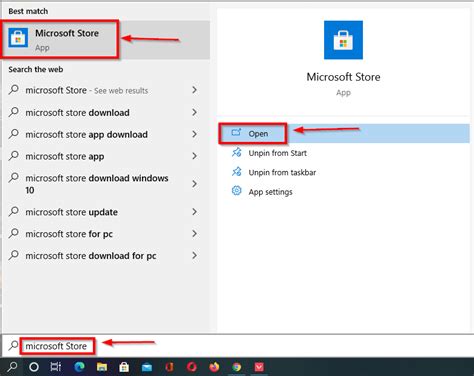The image size is (474, 376).
Task: Launch Opera browser from taskbar
Action: pos(192,367)
